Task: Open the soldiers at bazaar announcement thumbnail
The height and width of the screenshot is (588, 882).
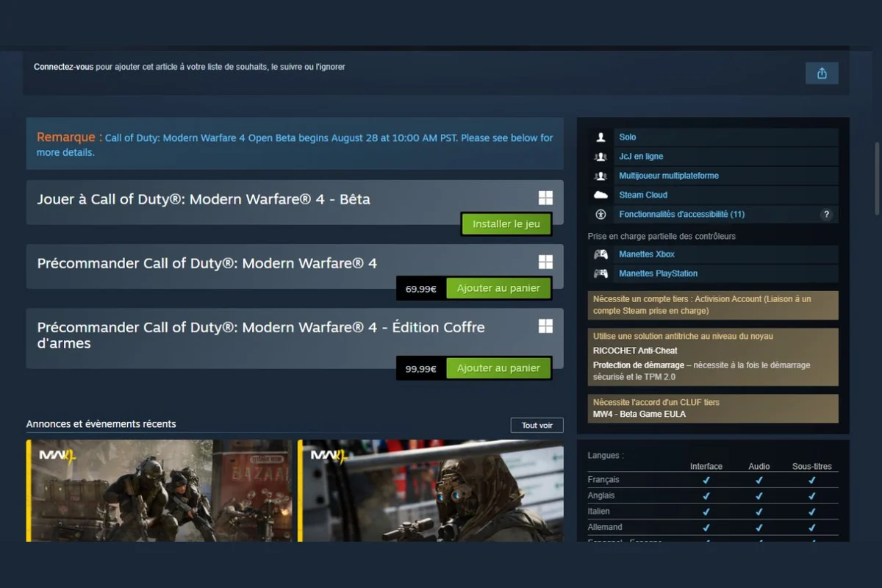Action: 159,490
